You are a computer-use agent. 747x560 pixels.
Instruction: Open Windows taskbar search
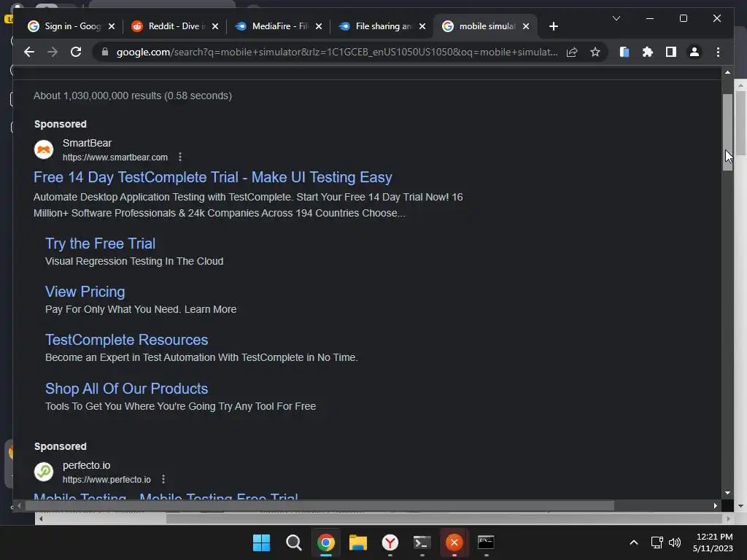[x=293, y=542]
